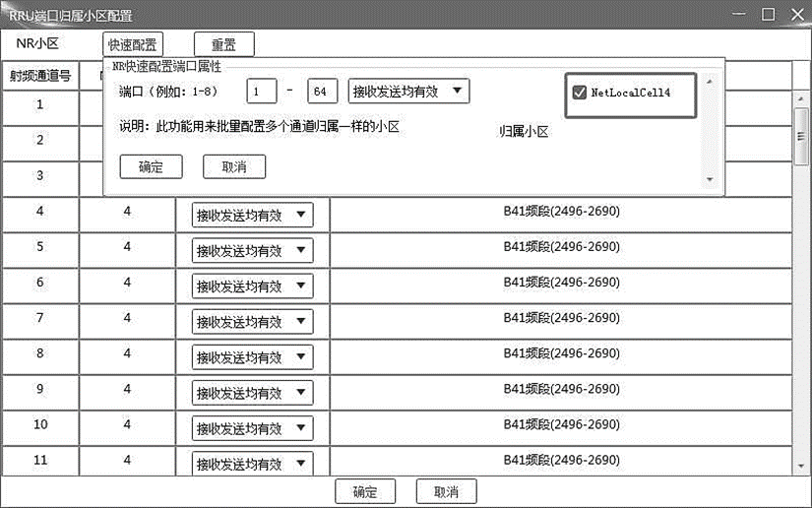Open row 7 接收发送均有效 dropdown
Viewport: 812px width, 508px height.
pyautogui.click(x=252, y=322)
